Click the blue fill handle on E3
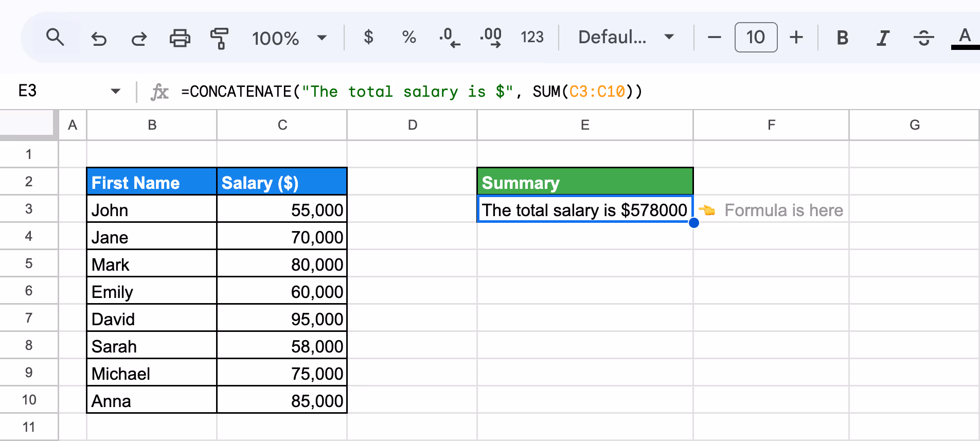The image size is (980, 441). pos(693,222)
